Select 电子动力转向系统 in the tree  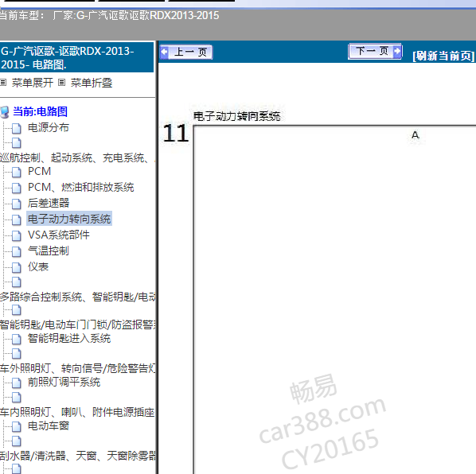pos(69,219)
